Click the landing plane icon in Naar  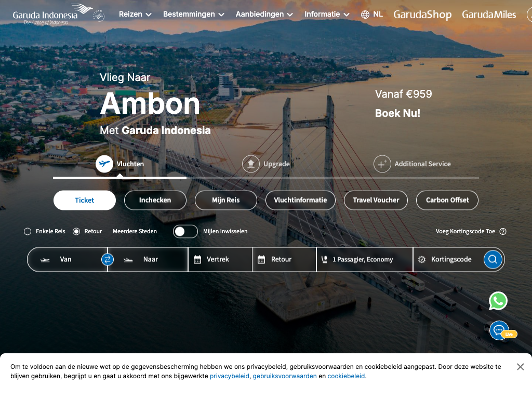click(x=128, y=260)
